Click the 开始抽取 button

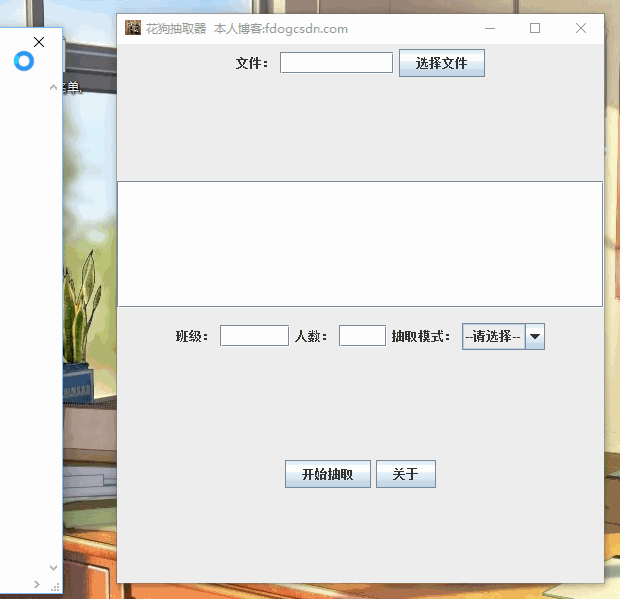tap(328, 474)
